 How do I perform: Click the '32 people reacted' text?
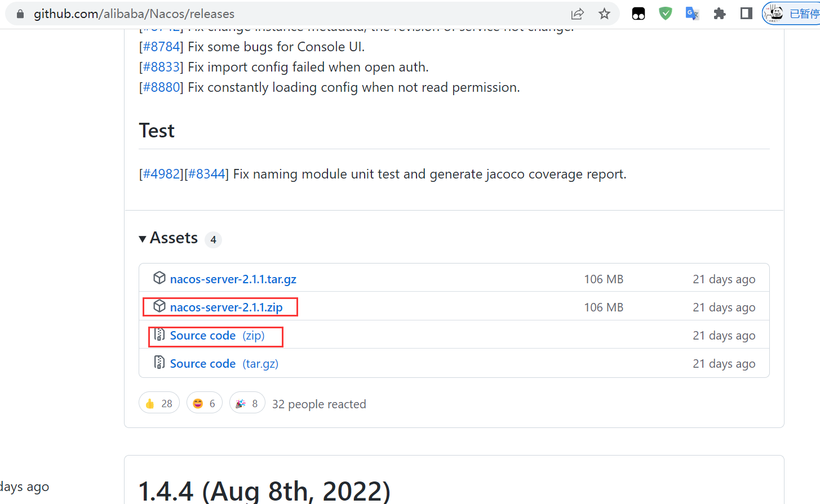[x=319, y=404]
